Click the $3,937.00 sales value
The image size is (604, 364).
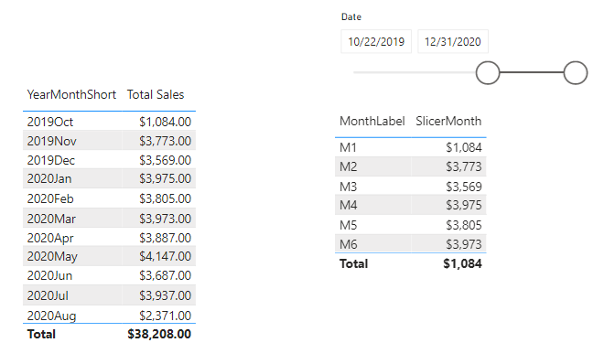click(x=166, y=296)
